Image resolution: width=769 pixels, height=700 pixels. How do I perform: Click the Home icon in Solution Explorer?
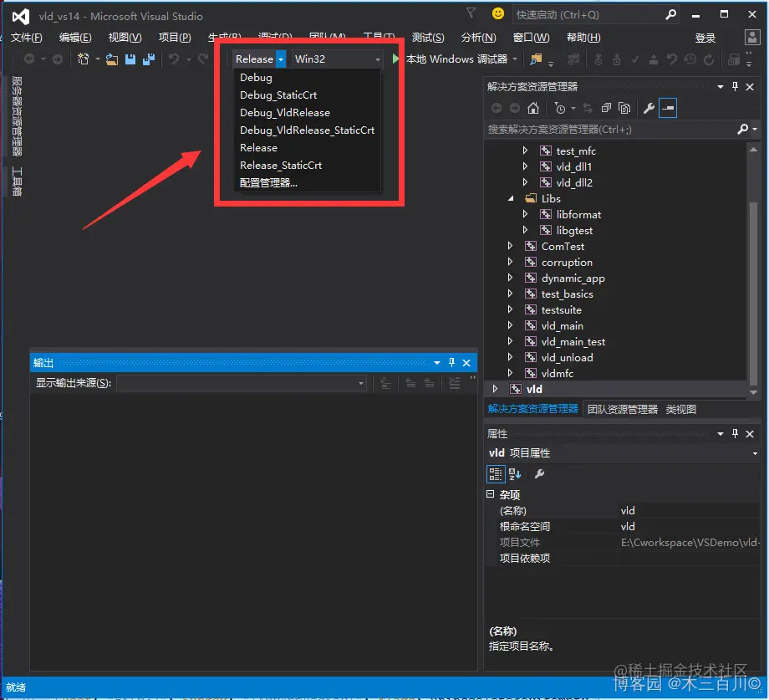point(533,108)
